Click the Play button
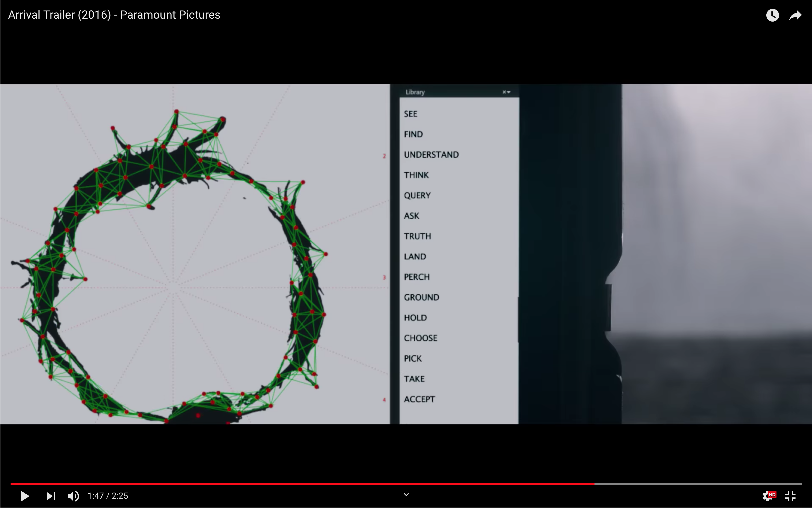Viewport: 812px width, 508px height. 25,496
